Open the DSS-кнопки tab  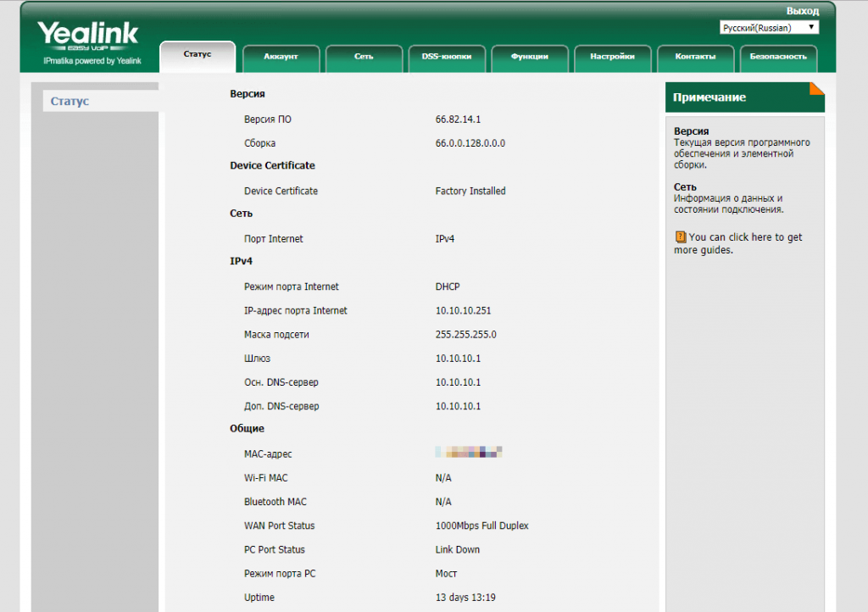pos(447,57)
